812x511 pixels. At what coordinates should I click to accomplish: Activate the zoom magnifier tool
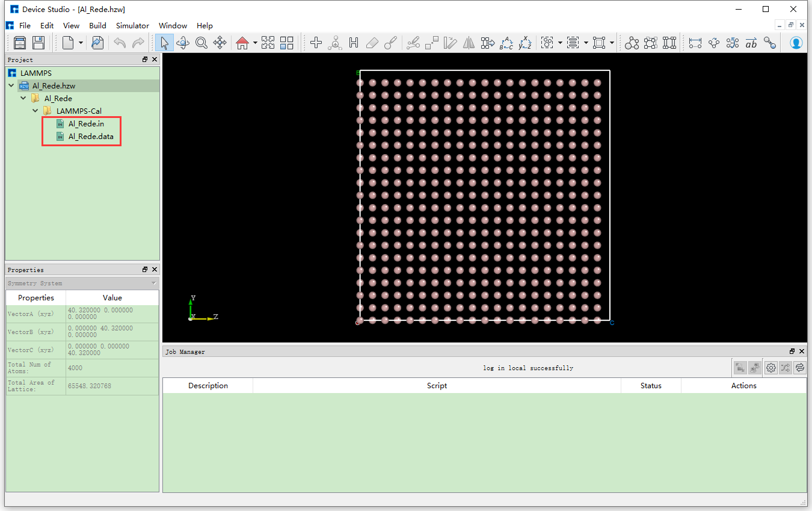pos(201,43)
